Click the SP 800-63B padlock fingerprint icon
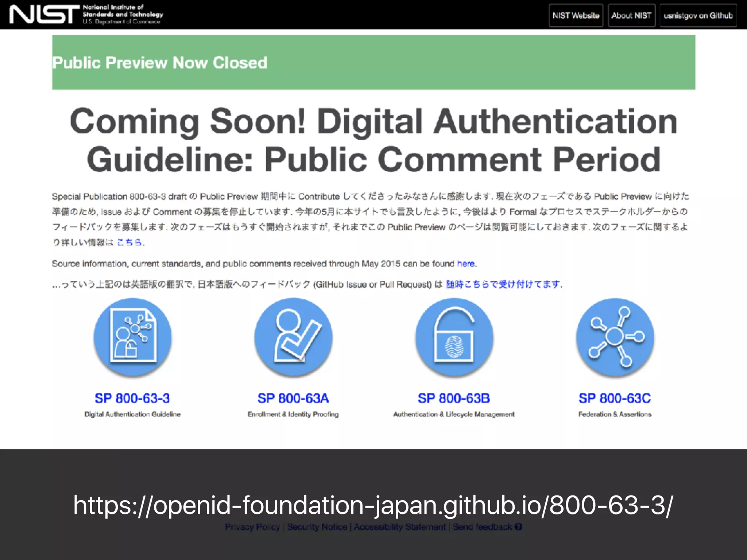This screenshot has width=747, height=560. tap(454, 337)
